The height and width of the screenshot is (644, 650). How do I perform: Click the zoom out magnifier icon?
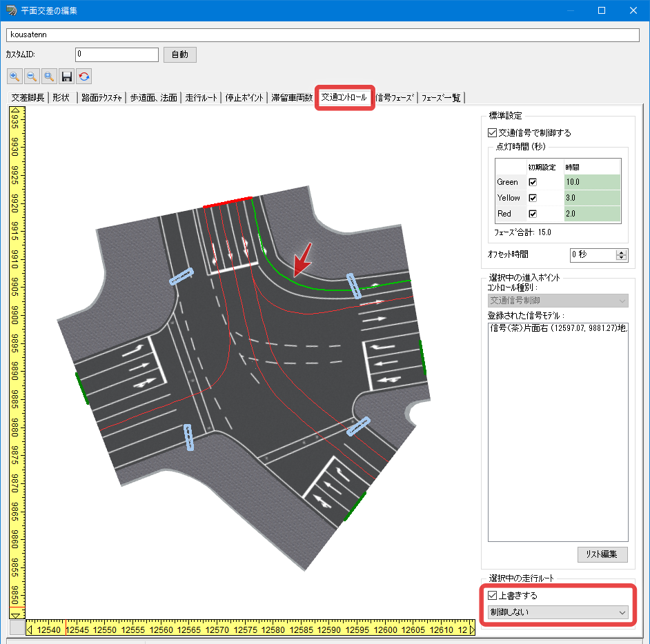tap(32, 77)
